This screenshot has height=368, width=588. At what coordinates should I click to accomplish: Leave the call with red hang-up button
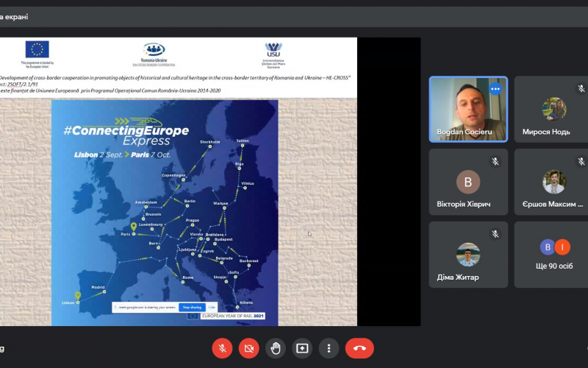coord(359,348)
